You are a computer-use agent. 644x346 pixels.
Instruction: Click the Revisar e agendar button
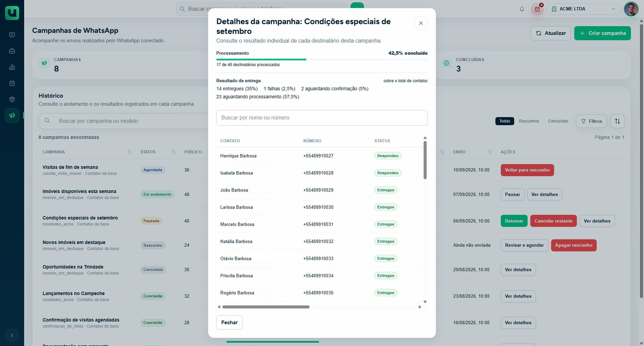[x=524, y=245]
